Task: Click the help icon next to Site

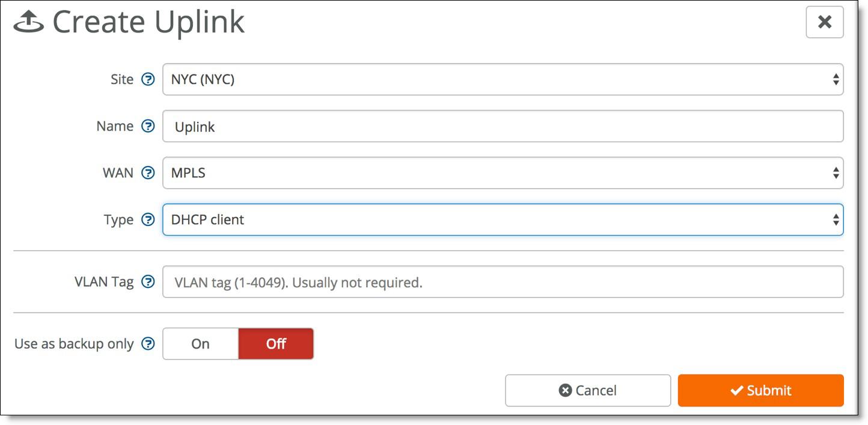Action: 148,79
